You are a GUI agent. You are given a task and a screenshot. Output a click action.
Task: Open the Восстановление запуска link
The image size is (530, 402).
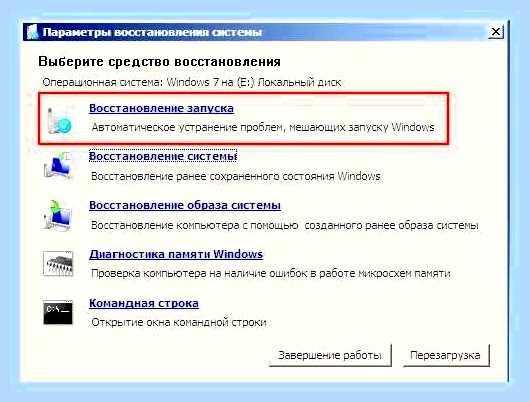tap(161, 108)
